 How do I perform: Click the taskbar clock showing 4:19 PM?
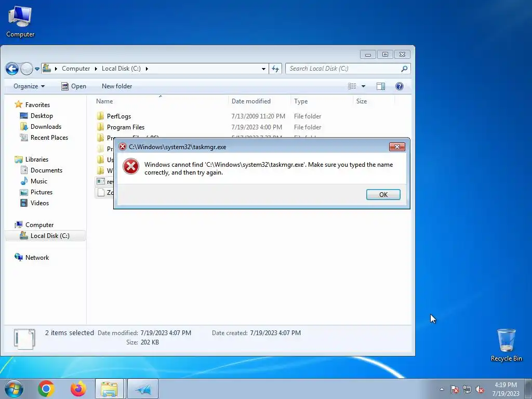point(506,389)
